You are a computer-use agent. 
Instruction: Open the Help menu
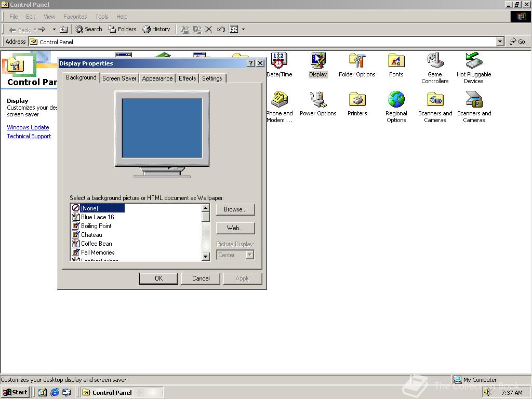[122, 17]
